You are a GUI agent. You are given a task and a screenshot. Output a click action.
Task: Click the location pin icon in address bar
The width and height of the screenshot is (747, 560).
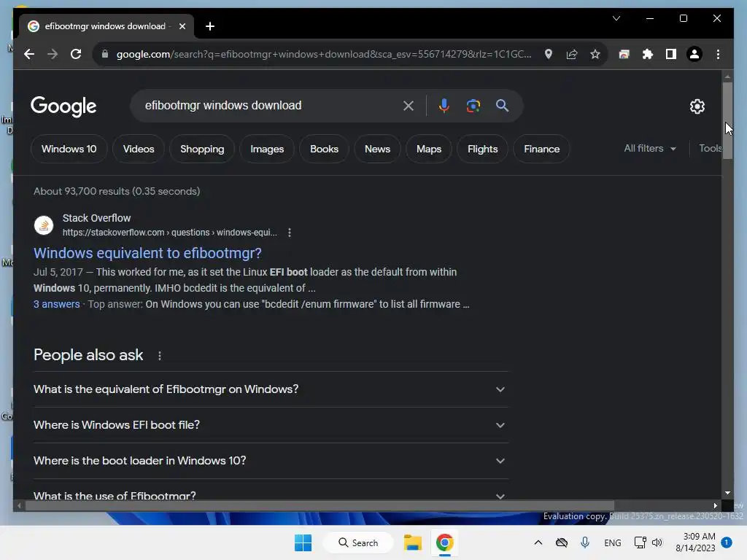(549, 54)
